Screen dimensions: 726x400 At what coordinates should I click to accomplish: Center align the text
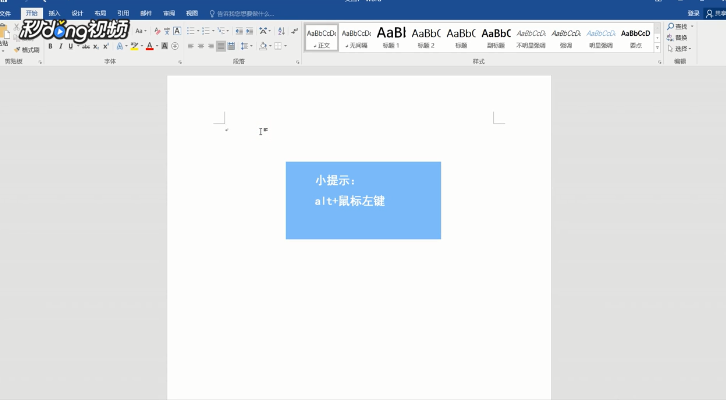pyautogui.click(x=200, y=46)
